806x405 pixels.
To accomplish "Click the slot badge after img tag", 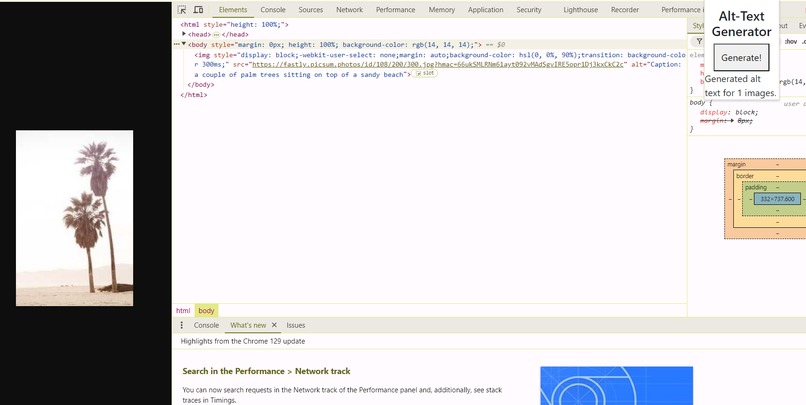I will click(426, 73).
